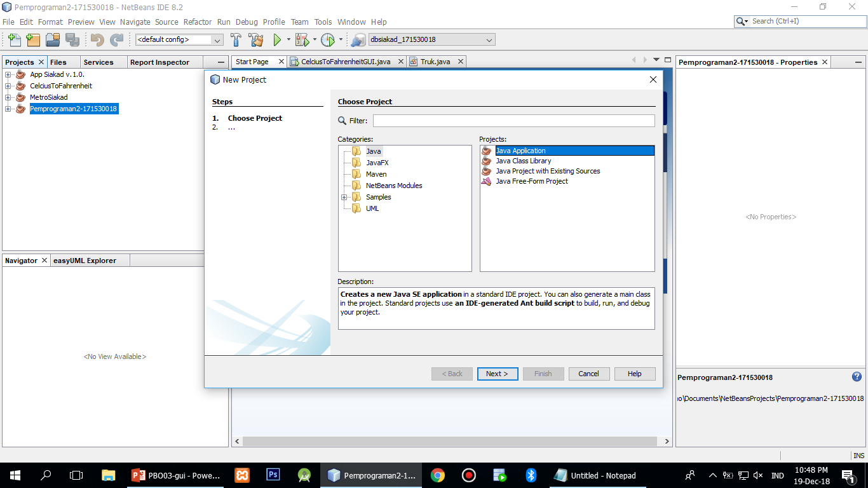Select Java Class Library project type

click(x=523, y=161)
